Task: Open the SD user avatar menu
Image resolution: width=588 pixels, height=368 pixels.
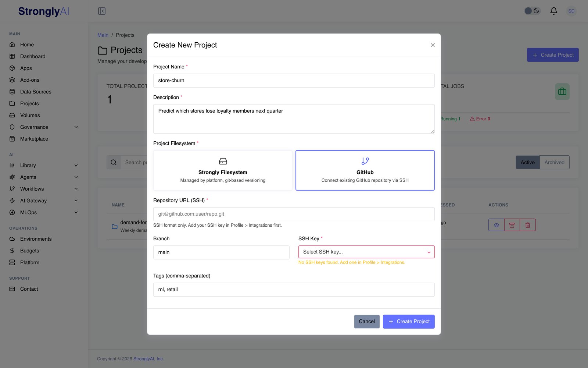Action: (x=571, y=11)
